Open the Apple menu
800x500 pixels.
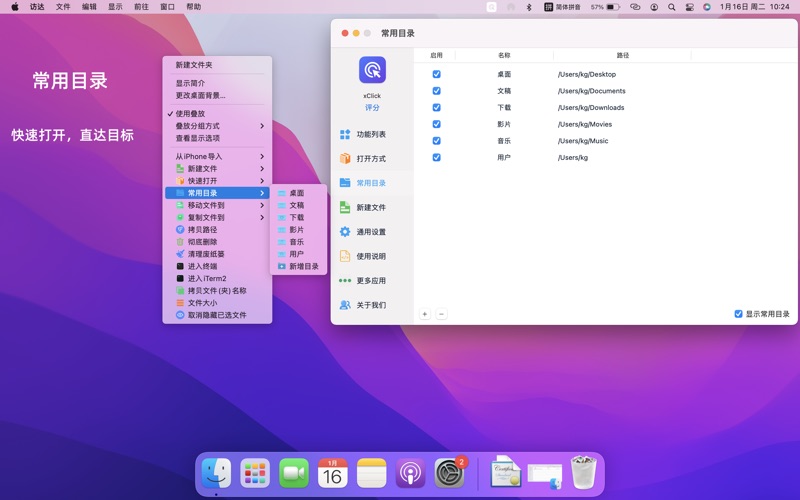click(x=15, y=7)
